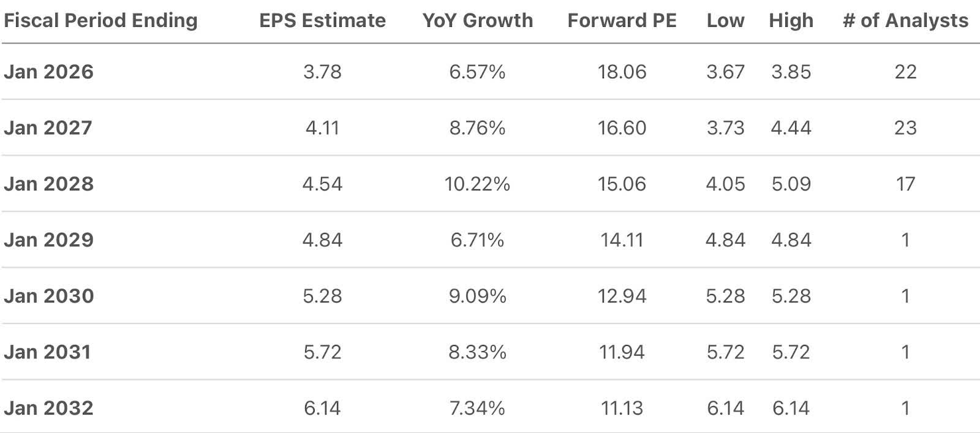Click the 3.78 EPS estimate value
The image size is (980, 433).
tap(322, 72)
